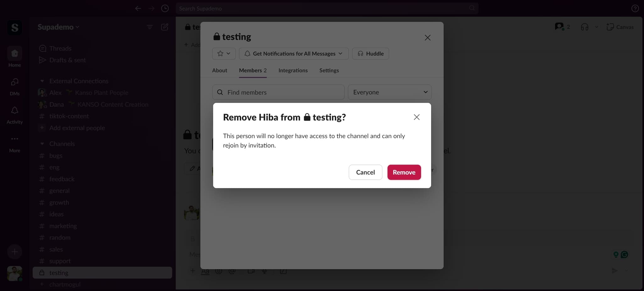Expand the huddle options chevron
This screenshot has height=291, width=644.
[596, 27]
